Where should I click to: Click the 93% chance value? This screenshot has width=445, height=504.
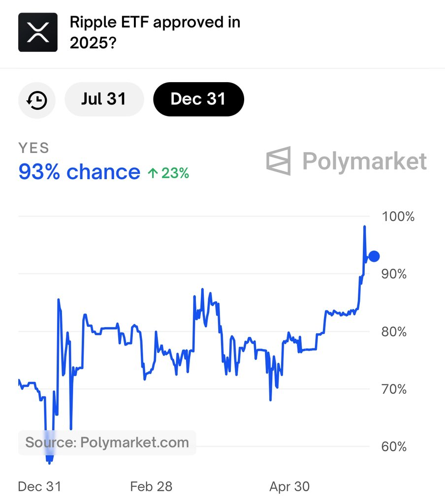coord(79,172)
